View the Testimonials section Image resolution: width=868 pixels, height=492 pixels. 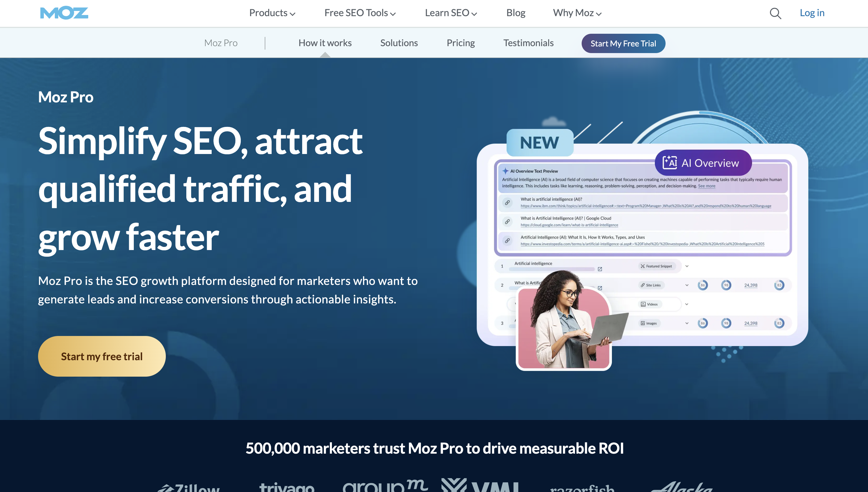point(528,43)
